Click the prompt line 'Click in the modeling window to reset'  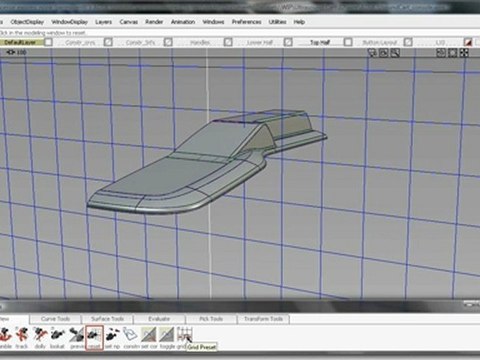click(43, 33)
